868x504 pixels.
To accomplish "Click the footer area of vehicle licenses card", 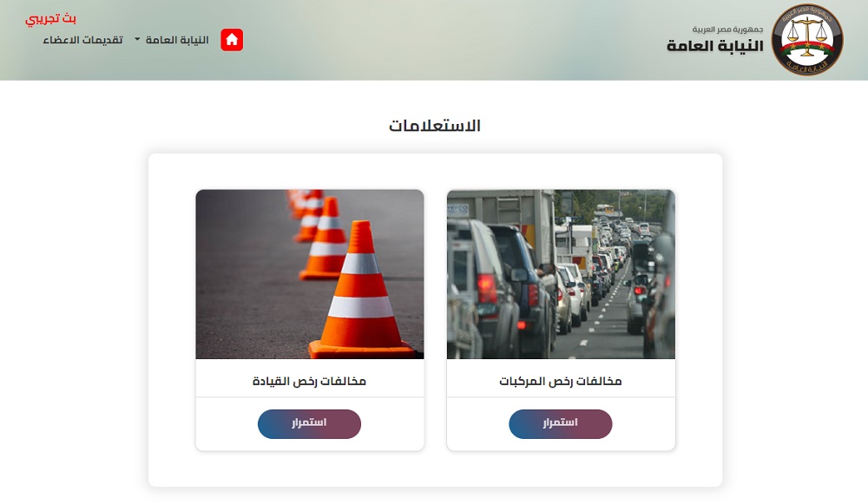I will [561, 424].
